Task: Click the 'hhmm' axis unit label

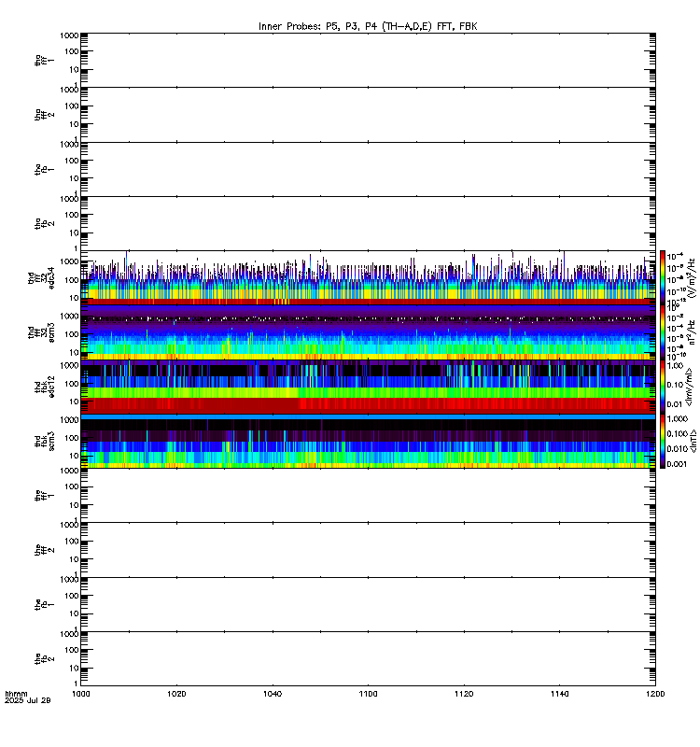Action: (16, 694)
